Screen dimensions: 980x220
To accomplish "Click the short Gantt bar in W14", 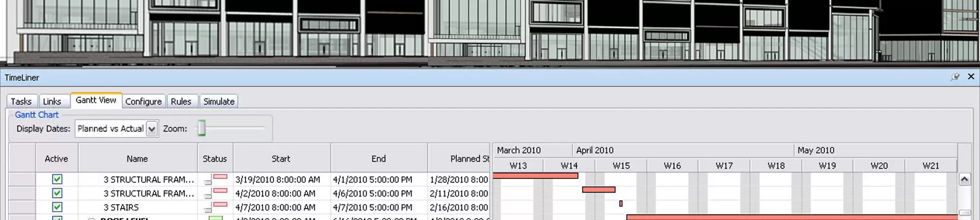I will [x=599, y=189].
